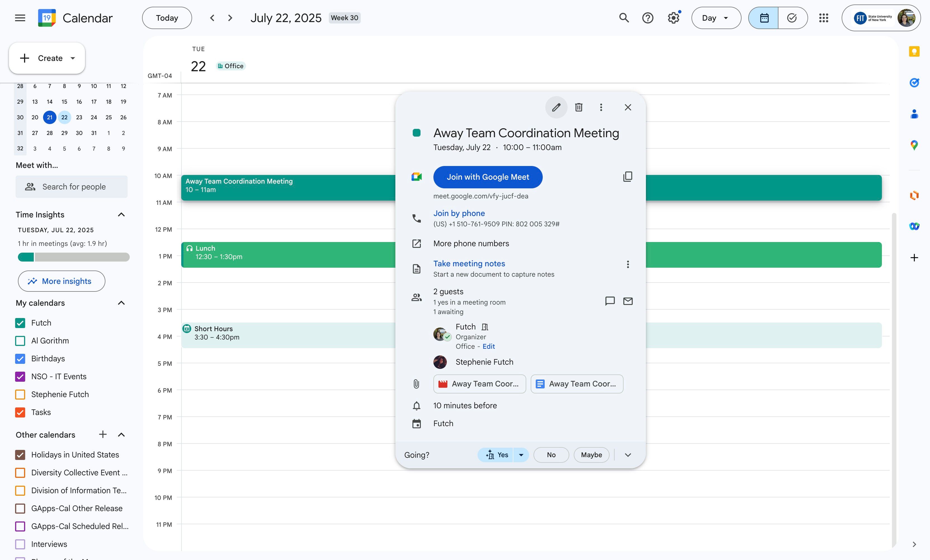Viewport: 930px width, 560px height.
Task: Select July 23 in the mini calendar
Action: 79,117
